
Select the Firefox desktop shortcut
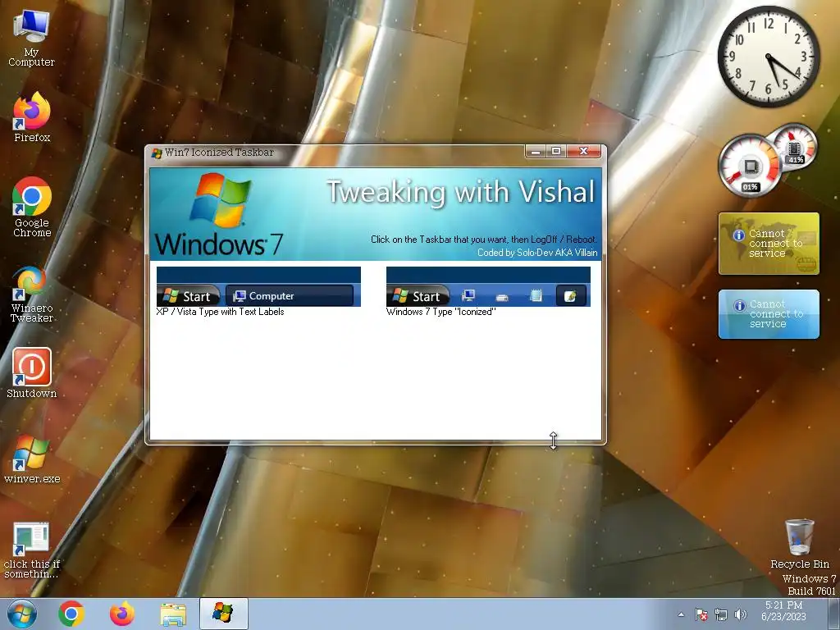[32, 116]
